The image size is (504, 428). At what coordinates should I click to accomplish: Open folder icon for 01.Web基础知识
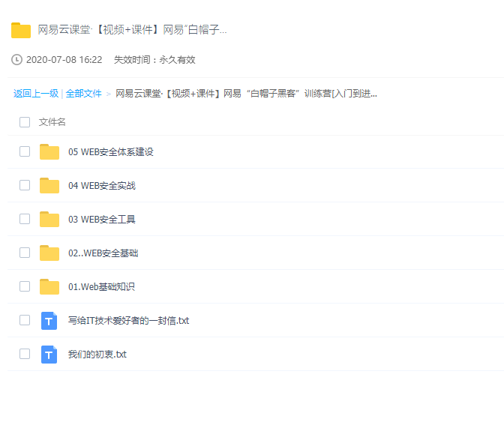click(49, 286)
